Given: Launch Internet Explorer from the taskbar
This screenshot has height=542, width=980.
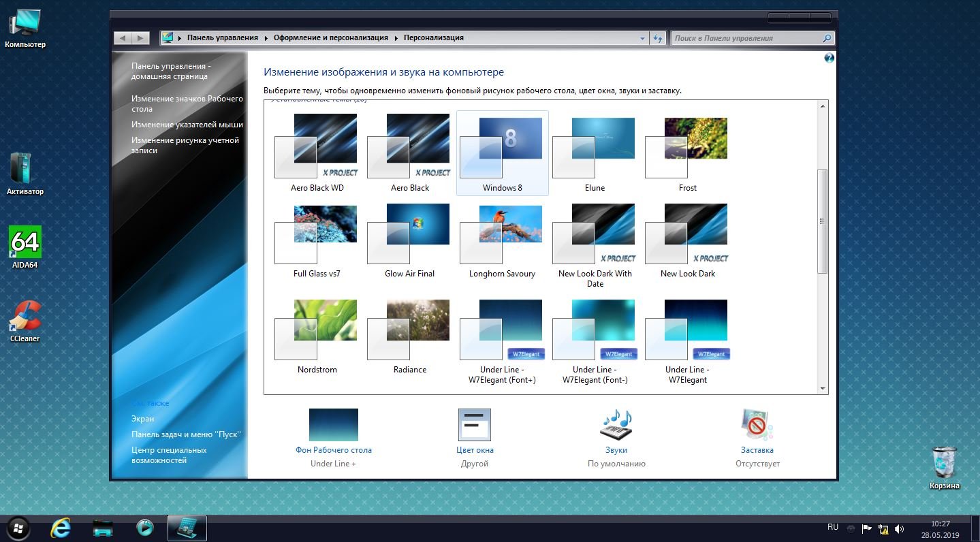Looking at the screenshot, I should 61,528.
